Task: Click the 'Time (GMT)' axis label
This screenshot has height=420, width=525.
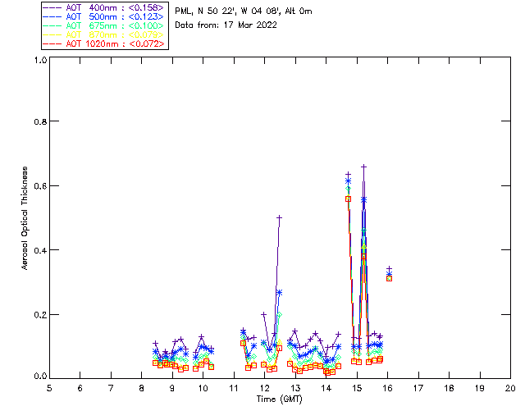Action: [280, 399]
